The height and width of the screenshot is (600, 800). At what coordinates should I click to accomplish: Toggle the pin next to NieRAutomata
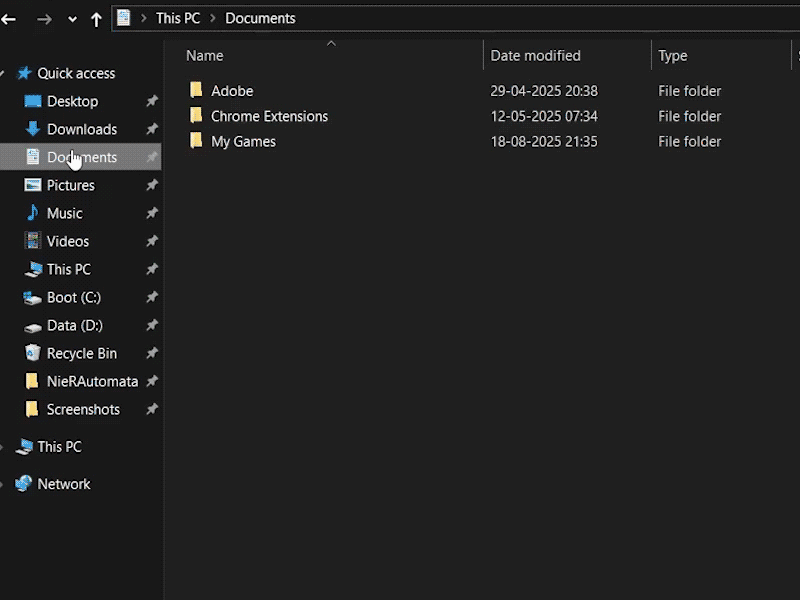[152, 381]
